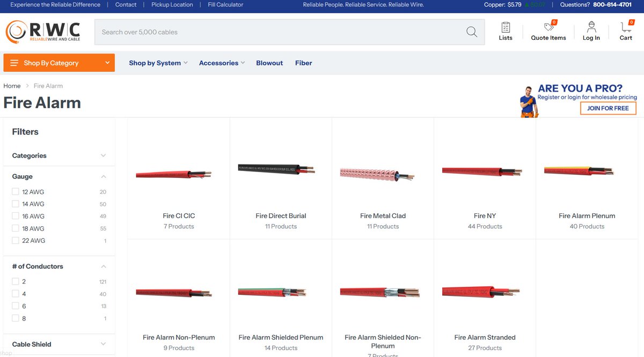This screenshot has height=357, width=644.
Task: Check the 12 AWG gauge filter
Action: [16, 191]
